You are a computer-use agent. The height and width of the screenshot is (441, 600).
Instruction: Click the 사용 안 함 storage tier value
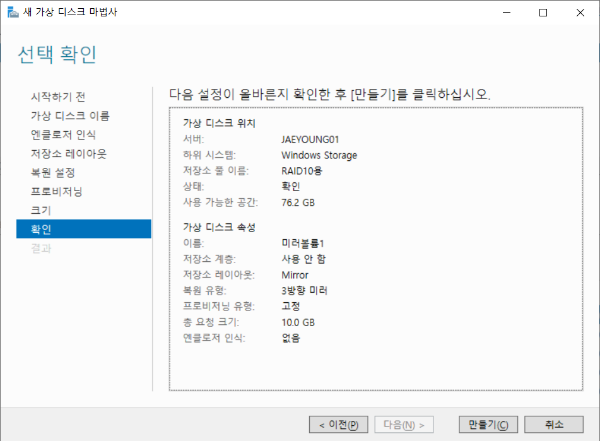[x=303, y=259]
